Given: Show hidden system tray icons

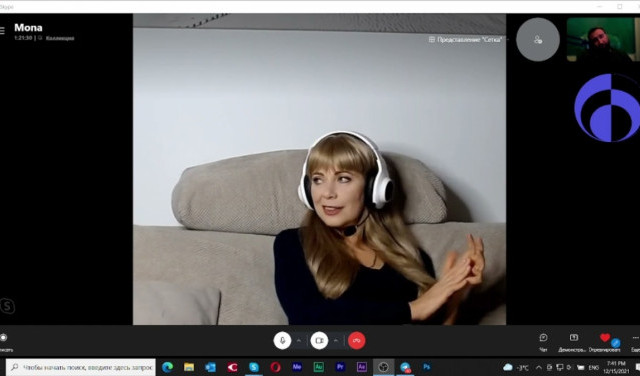Looking at the screenshot, I should coord(538,367).
